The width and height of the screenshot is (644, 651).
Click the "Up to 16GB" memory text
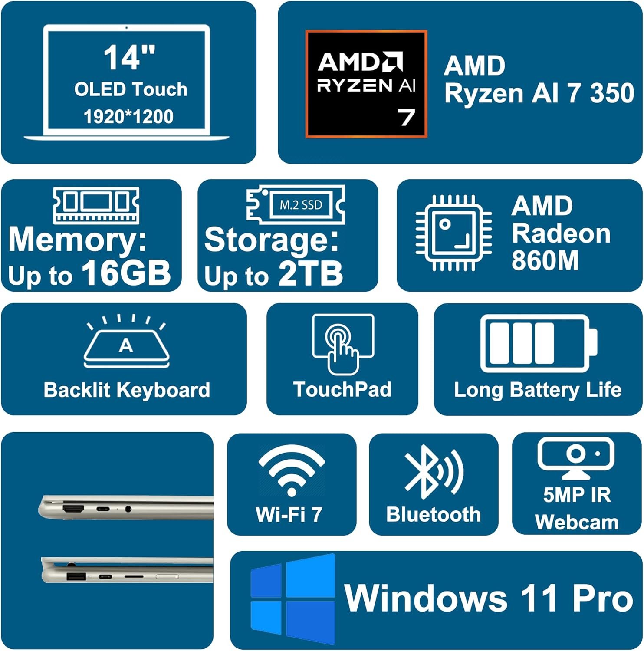point(89,273)
